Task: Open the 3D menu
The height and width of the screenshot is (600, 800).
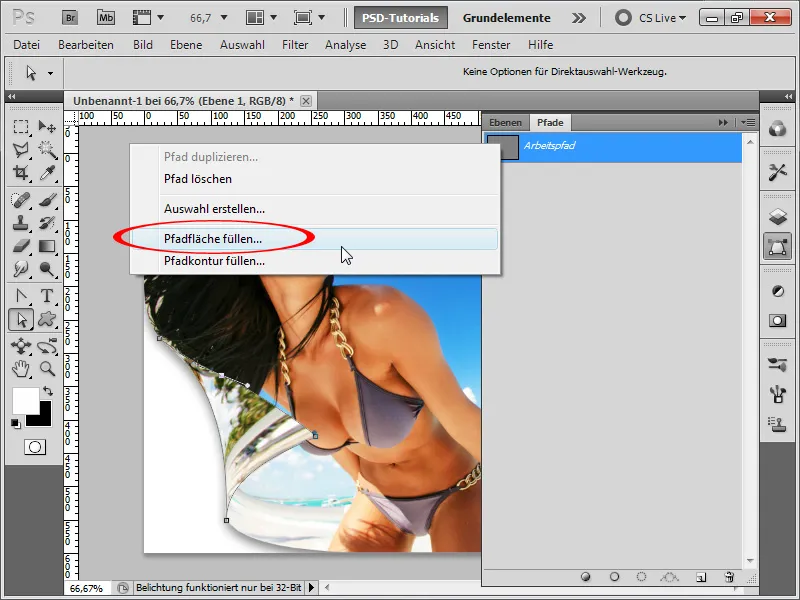Action: 390,45
